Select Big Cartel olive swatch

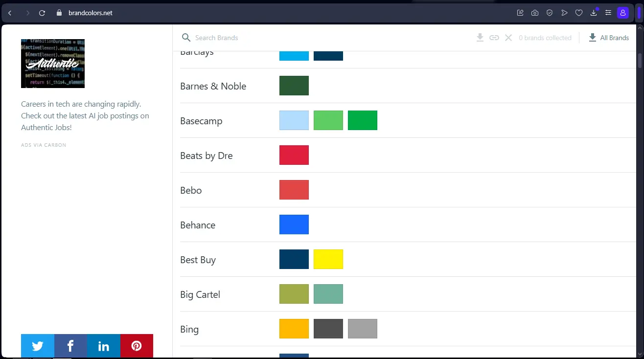(x=294, y=294)
